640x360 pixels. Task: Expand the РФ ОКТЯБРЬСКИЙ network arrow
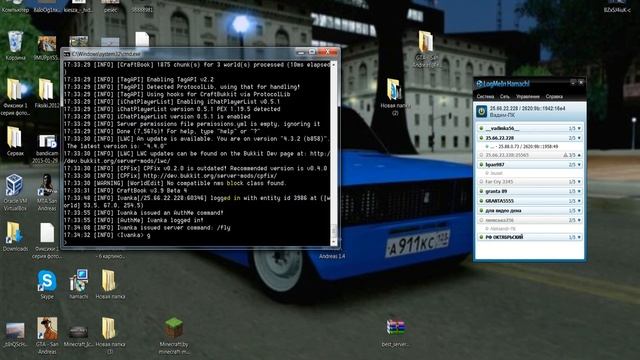579,237
